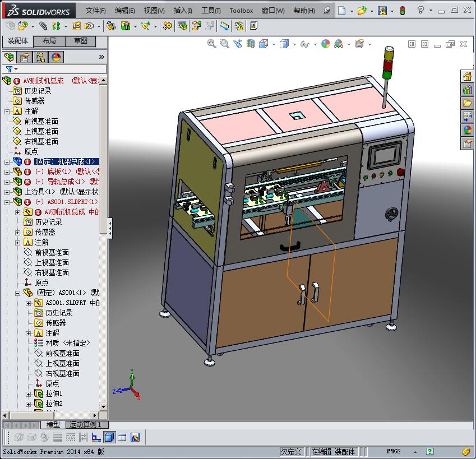Viewport: 476px width, 459px height.
Task: Open the ConfigurationManager panel icon
Action: tap(40, 57)
